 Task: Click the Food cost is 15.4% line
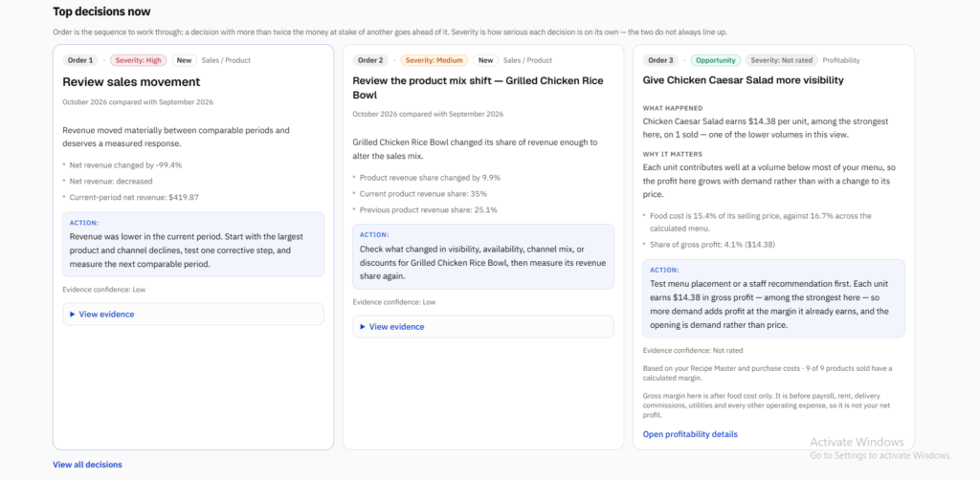tap(761, 221)
